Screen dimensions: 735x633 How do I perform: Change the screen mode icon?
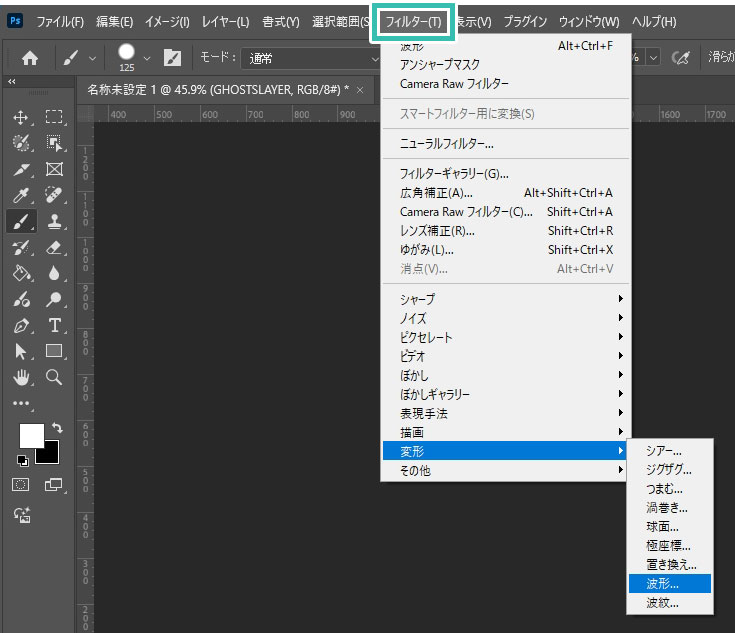click(53, 485)
